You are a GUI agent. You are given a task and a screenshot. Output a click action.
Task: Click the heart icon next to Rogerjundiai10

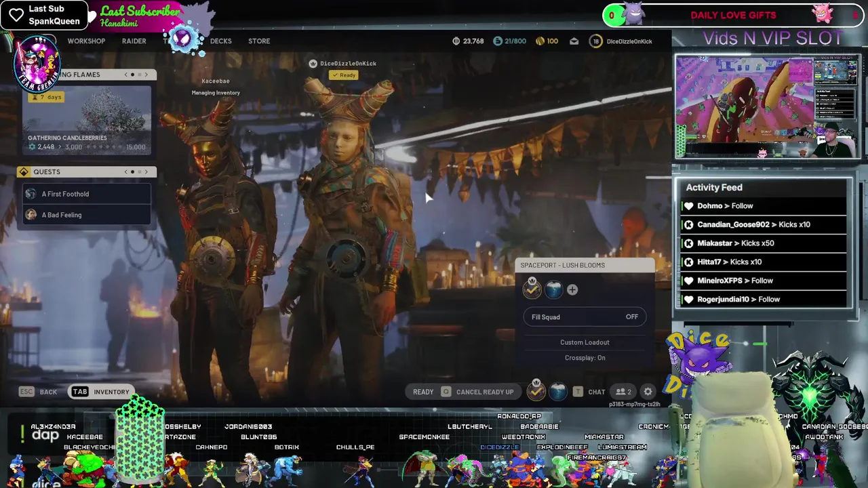pyautogui.click(x=689, y=300)
